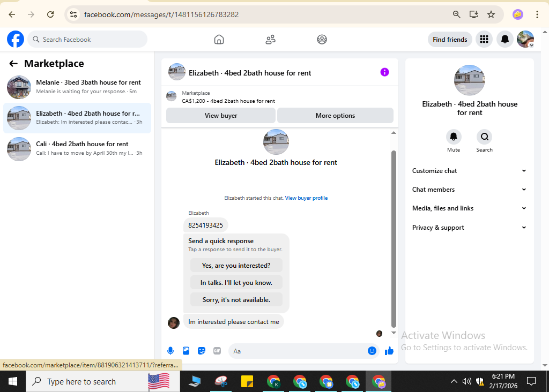The width and height of the screenshot is (549, 392).
Task: Click the More options button
Action: pos(335,115)
